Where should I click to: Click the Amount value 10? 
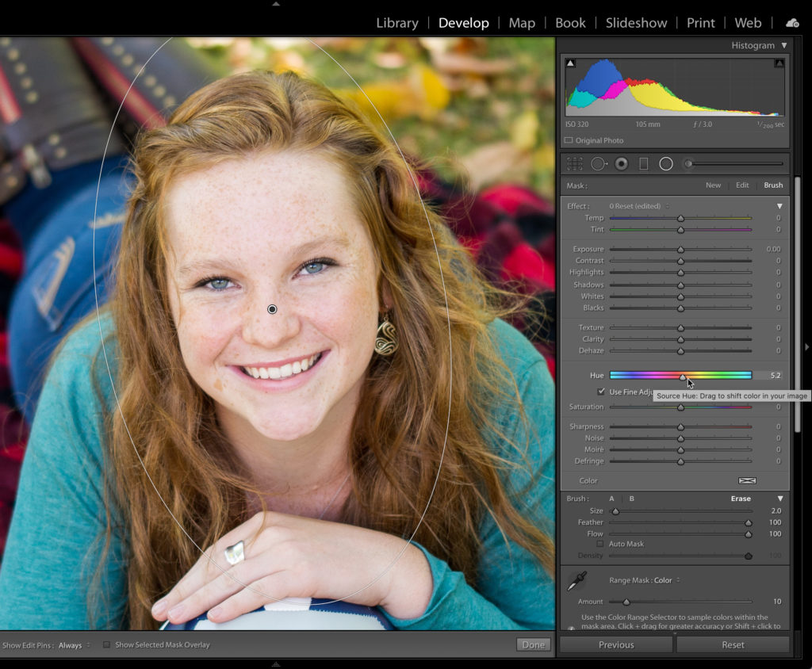pos(777,601)
